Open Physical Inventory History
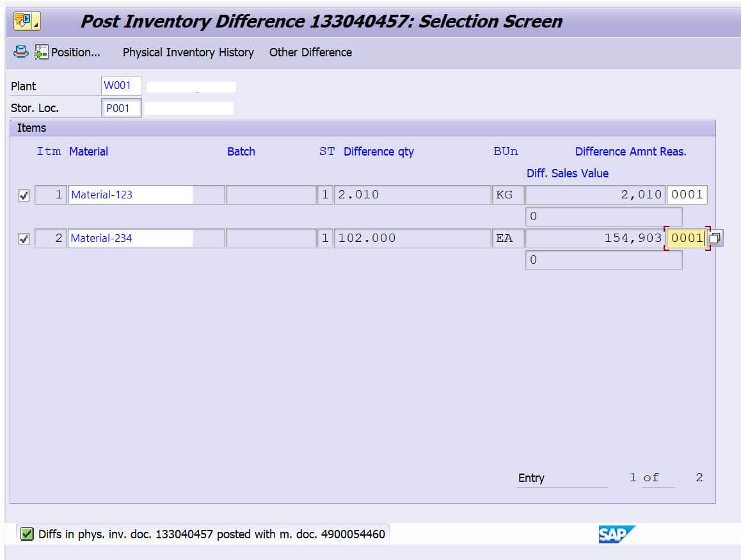741x560 pixels. pyautogui.click(x=188, y=52)
